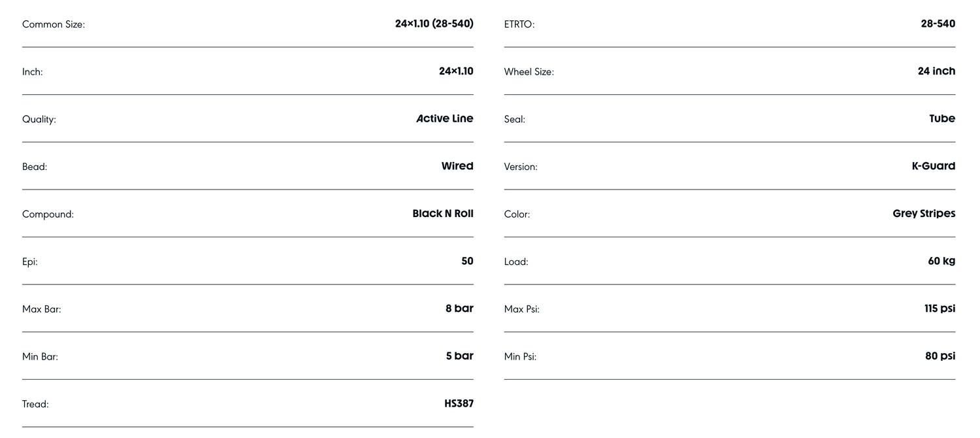Click the Min Bar value 5 bar
Viewport: 980px width, 438px height.
[x=459, y=356]
